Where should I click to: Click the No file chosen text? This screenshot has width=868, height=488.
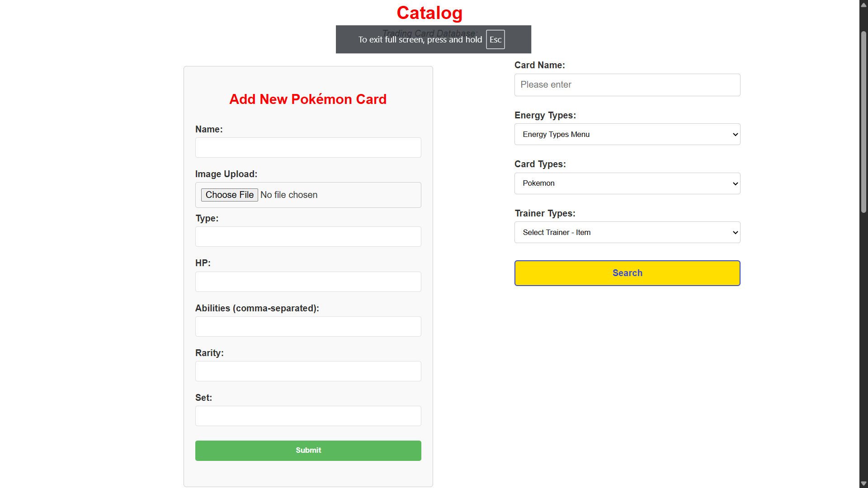pyautogui.click(x=289, y=195)
